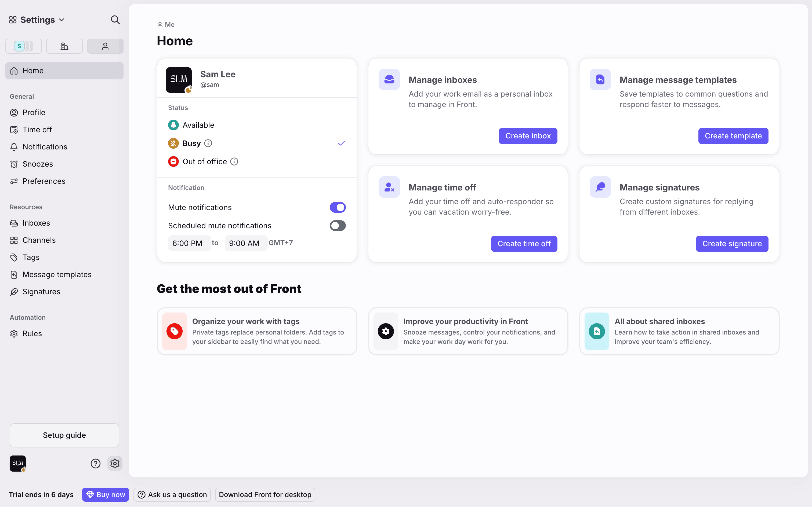Viewport: 812px width, 507px height.
Task: Click the Sam Lee profile avatar
Action: (179, 80)
